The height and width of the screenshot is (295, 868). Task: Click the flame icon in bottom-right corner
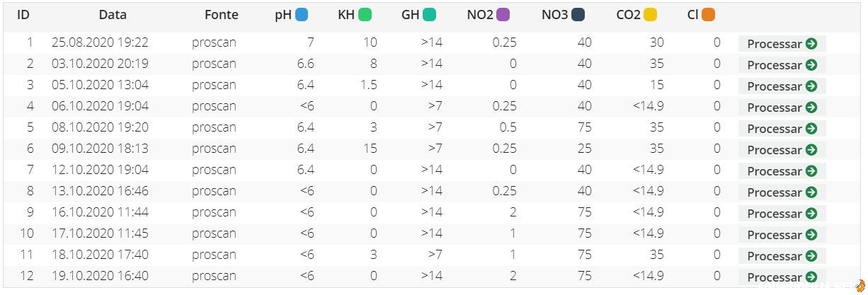pyautogui.click(x=860, y=286)
